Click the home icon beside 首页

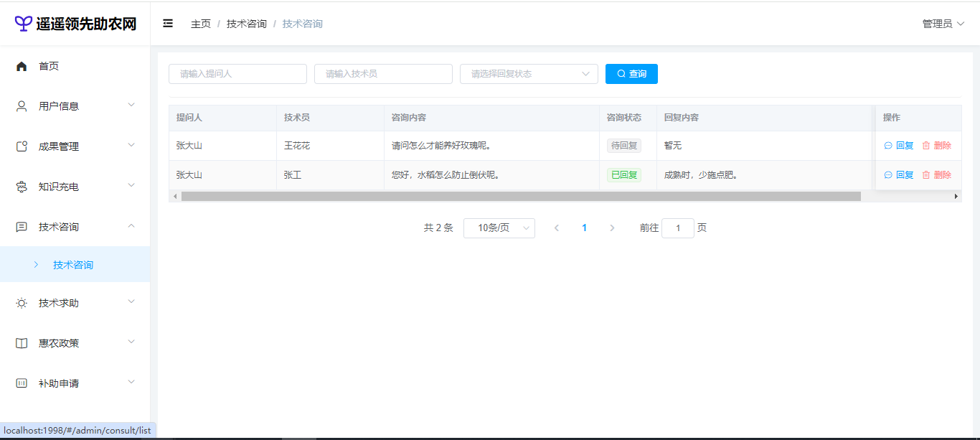coord(22,66)
